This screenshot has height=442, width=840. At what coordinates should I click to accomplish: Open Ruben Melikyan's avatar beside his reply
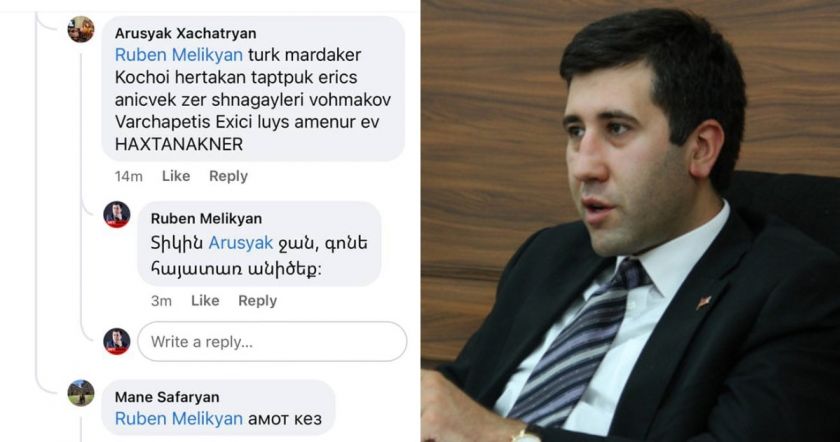click(117, 215)
